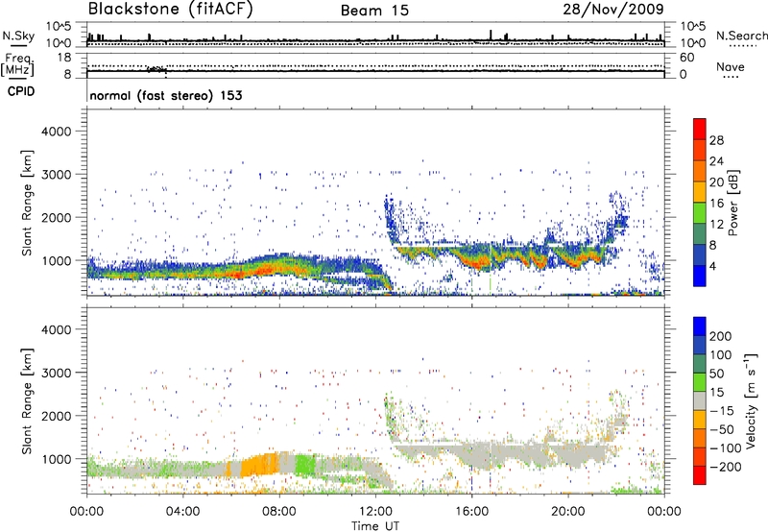Click the "N.Search" legend label
The width and height of the screenshot is (768, 532).
point(742,36)
